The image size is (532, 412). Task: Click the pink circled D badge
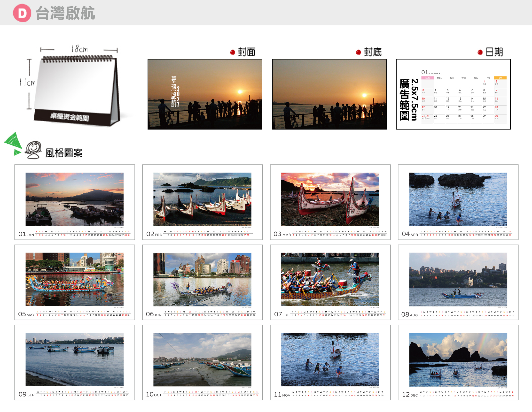pos(22,13)
